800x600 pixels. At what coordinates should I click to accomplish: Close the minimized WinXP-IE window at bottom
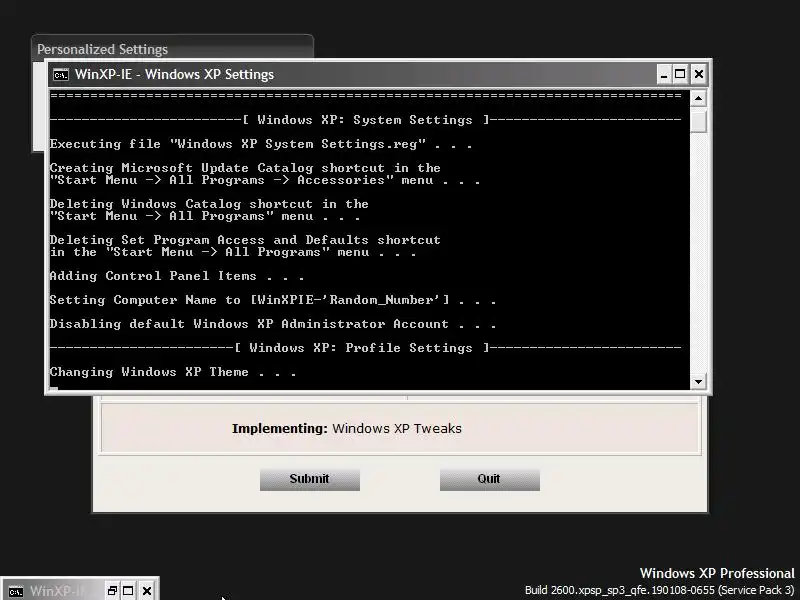(147, 591)
